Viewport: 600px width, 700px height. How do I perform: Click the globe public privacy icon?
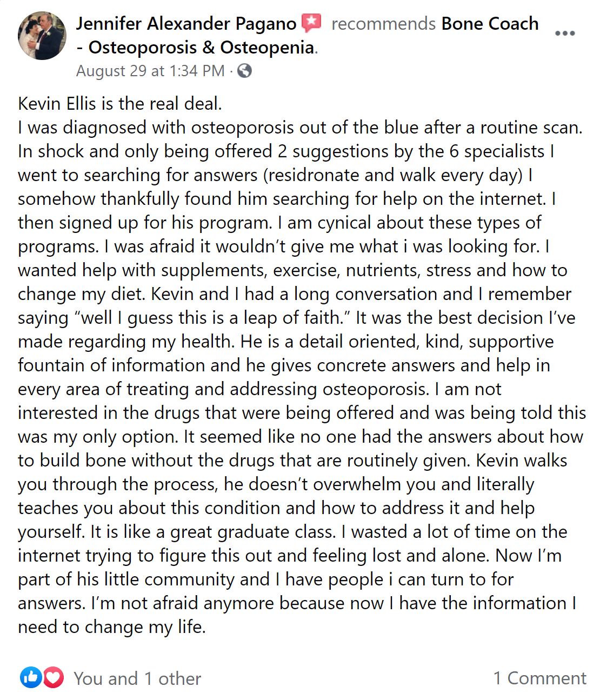244,71
